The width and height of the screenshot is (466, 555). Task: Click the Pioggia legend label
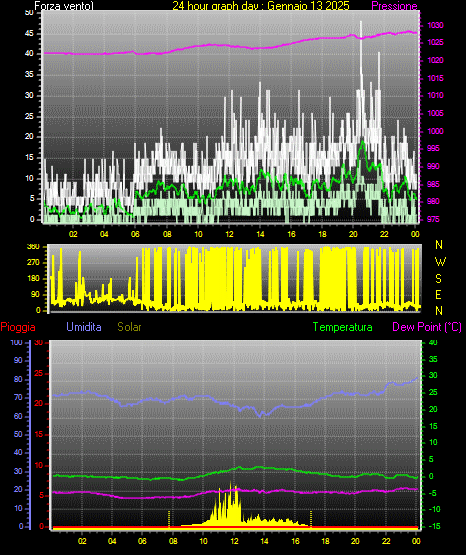tap(18, 327)
